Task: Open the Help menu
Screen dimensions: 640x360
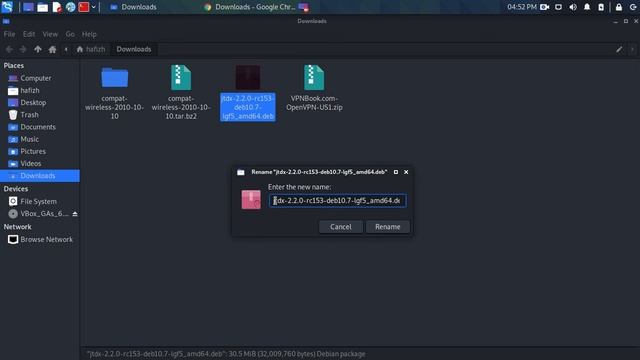Action: (89, 34)
